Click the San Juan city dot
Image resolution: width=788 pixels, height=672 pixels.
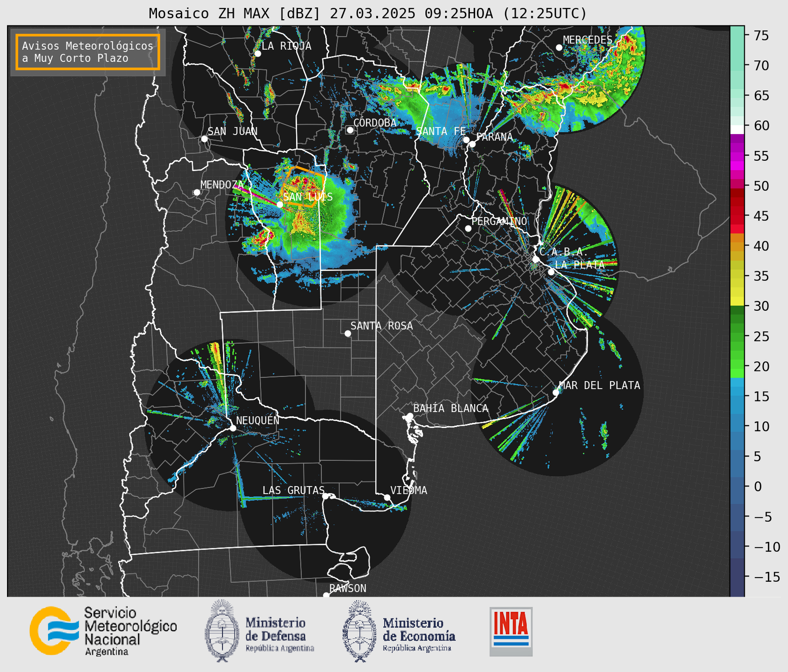pyautogui.click(x=204, y=139)
